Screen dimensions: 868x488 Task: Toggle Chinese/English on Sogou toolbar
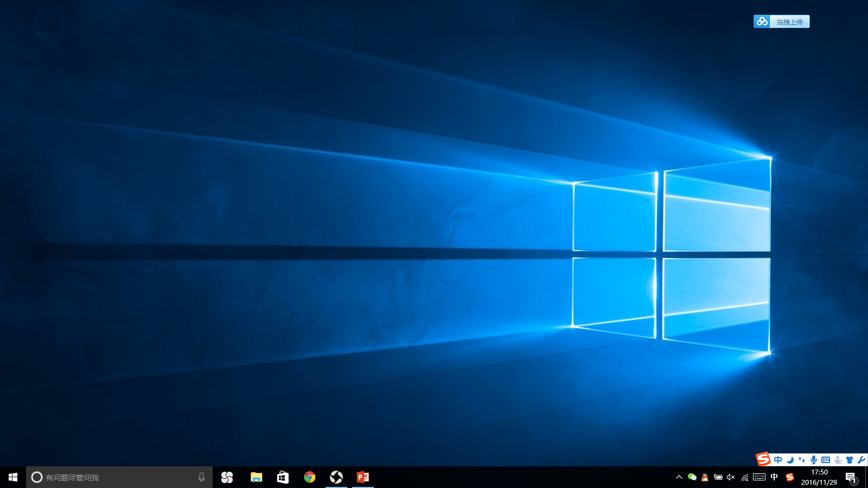pos(778,460)
